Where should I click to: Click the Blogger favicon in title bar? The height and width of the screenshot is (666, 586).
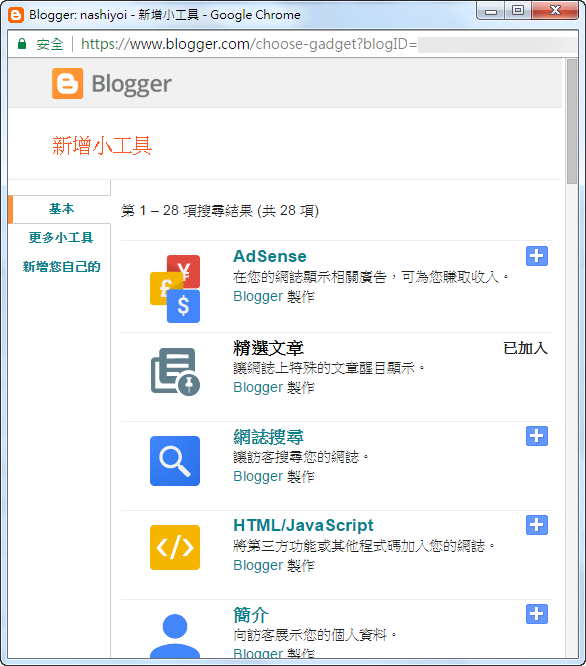click(16, 15)
